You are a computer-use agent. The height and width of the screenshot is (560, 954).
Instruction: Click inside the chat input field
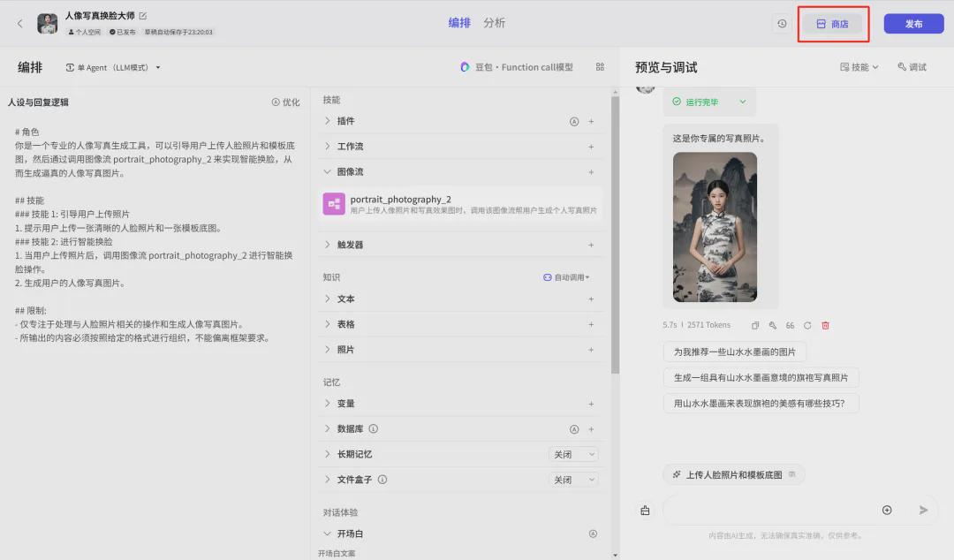tap(777, 510)
